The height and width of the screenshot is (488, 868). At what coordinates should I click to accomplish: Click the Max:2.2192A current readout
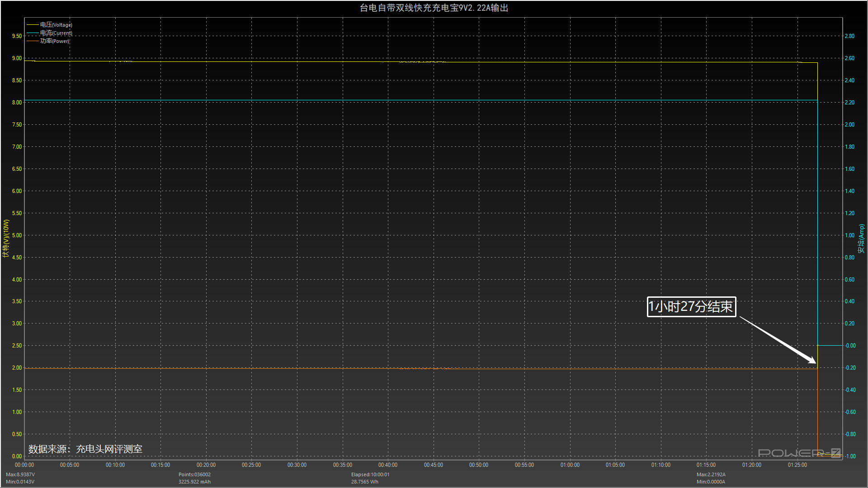[x=711, y=474]
